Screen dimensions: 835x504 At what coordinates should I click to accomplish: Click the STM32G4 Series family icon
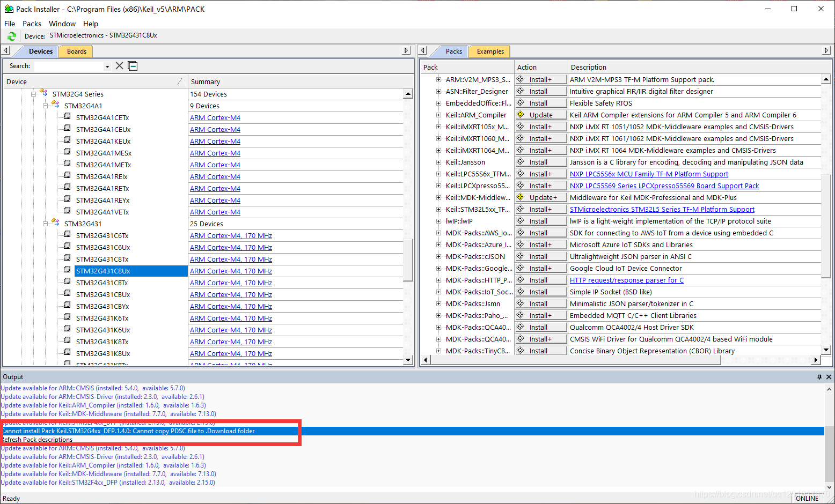tap(43, 93)
